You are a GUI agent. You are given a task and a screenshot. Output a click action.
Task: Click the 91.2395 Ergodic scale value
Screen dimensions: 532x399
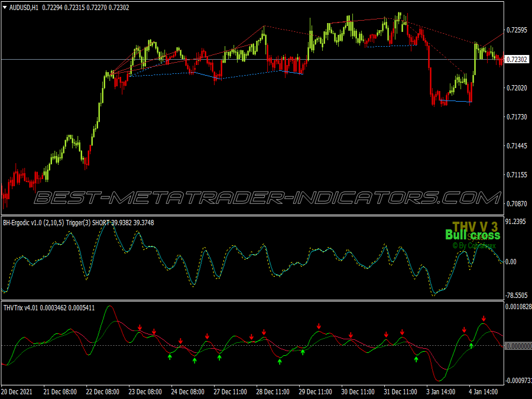[x=515, y=222]
